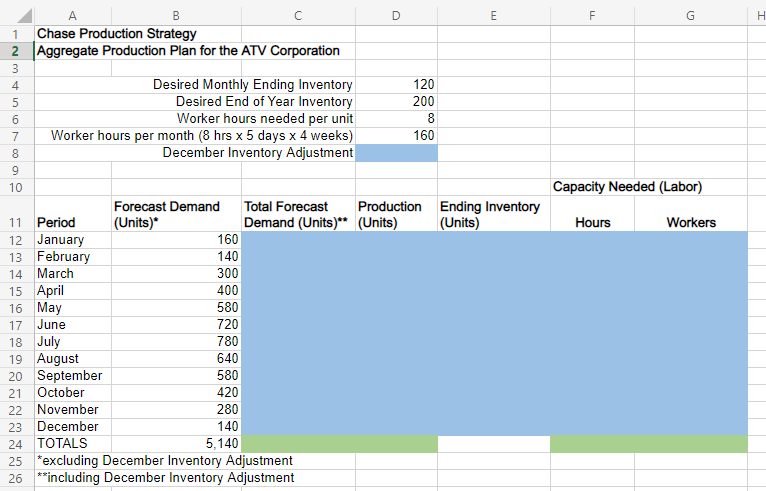Select column D header
Image resolution: width=766 pixels, height=491 pixels.
point(396,16)
